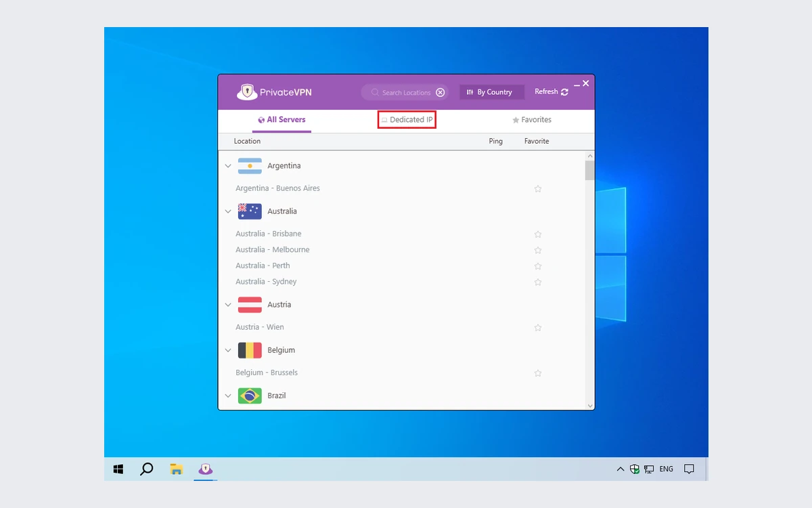Select Australia - Brisbane server
The image size is (812, 508).
(269, 234)
